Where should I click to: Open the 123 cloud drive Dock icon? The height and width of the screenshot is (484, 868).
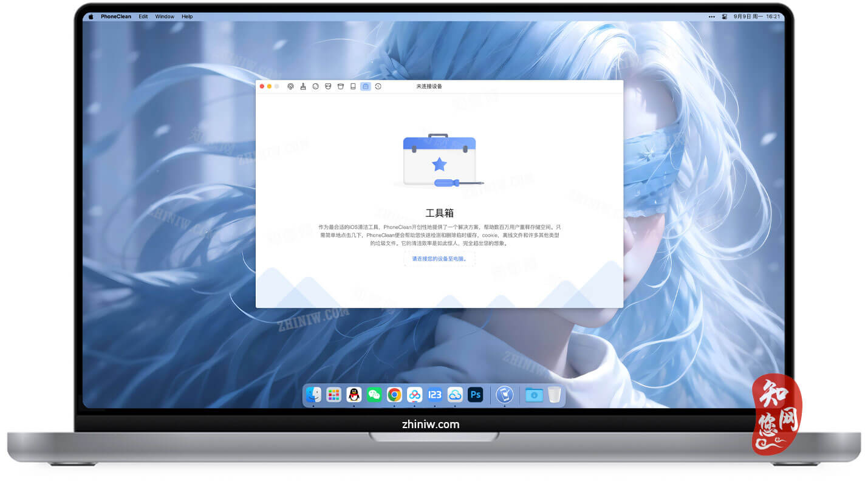coord(435,395)
